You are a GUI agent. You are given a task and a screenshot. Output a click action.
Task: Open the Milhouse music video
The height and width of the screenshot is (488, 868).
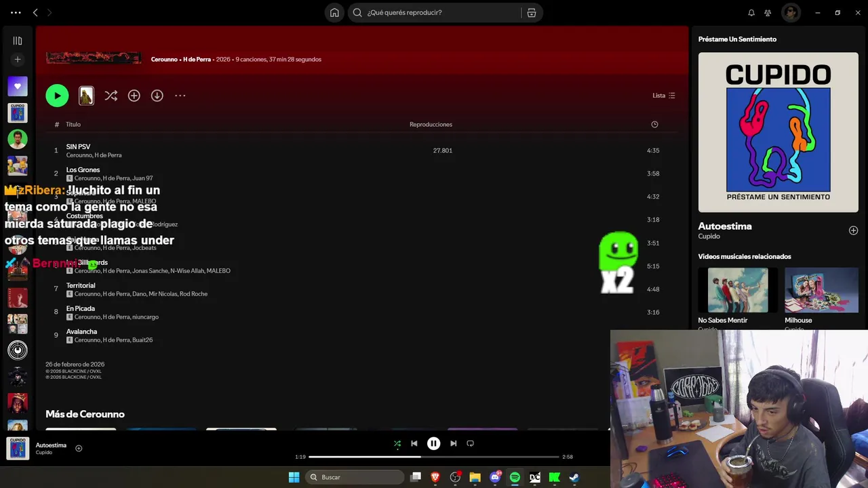coord(821,290)
